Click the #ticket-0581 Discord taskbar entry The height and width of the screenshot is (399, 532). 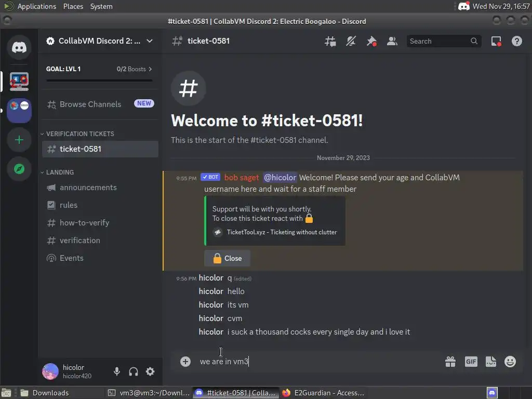(x=236, y=393)
